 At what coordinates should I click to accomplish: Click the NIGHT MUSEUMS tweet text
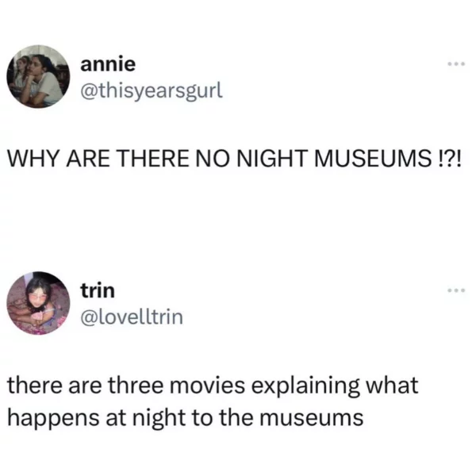[234, 159]
